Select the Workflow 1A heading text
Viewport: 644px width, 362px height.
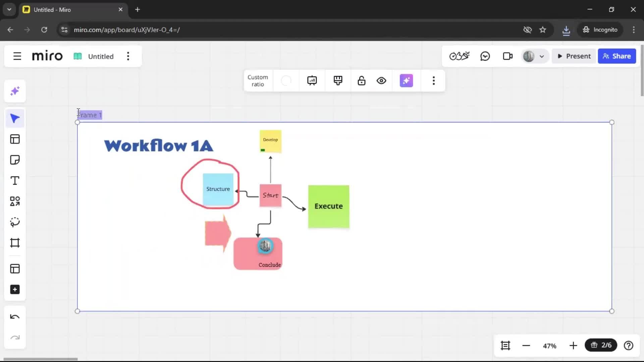158,146
